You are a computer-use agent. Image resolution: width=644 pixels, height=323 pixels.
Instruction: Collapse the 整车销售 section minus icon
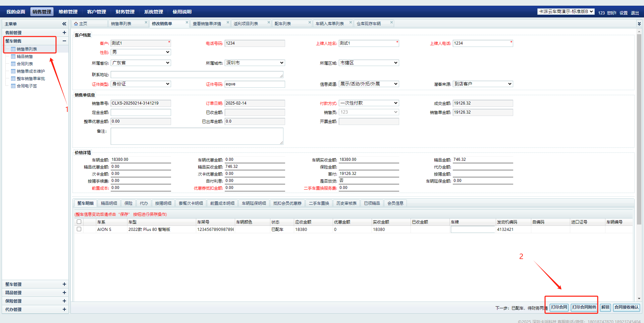click(x=64, y=41)
